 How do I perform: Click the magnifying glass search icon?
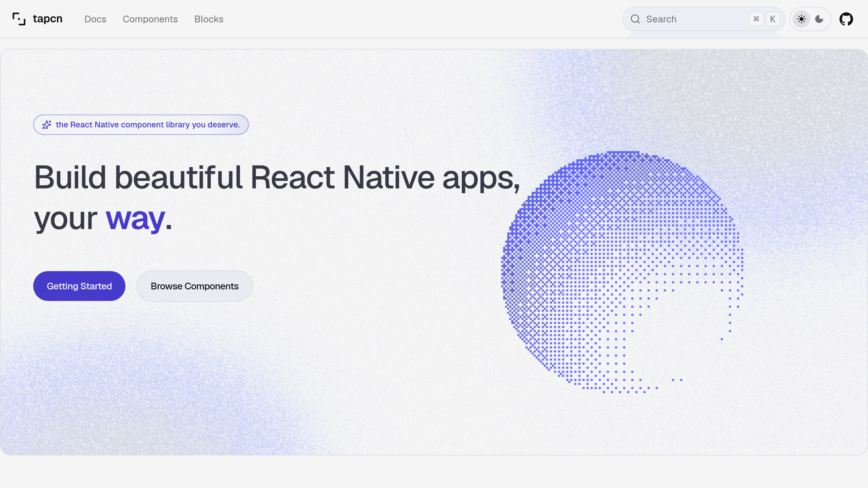pos(635,19)
